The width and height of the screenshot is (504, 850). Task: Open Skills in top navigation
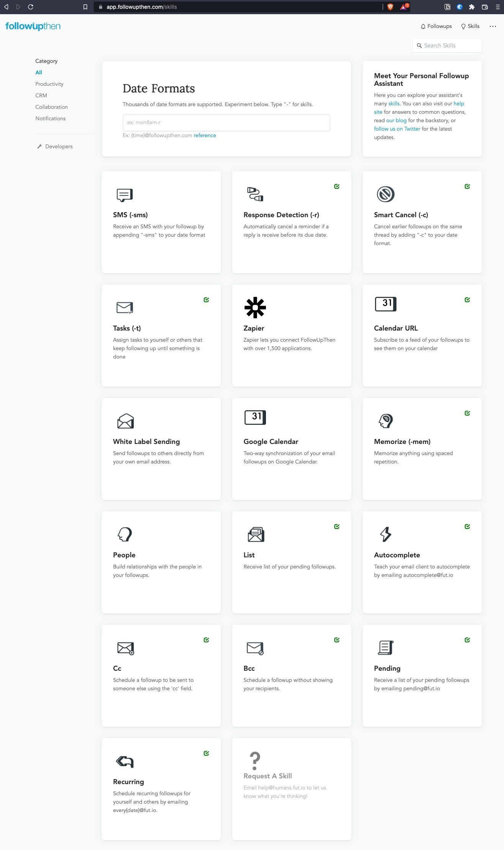pyautogui.click(x=470, y=26)
